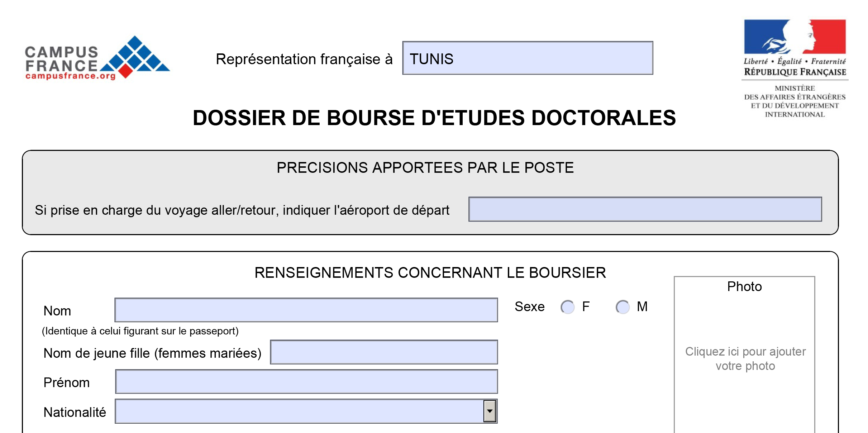Click the "Renseignements concernant le boursier" heading
This screenshot has height=433, width=868.
tap(430, 273)
